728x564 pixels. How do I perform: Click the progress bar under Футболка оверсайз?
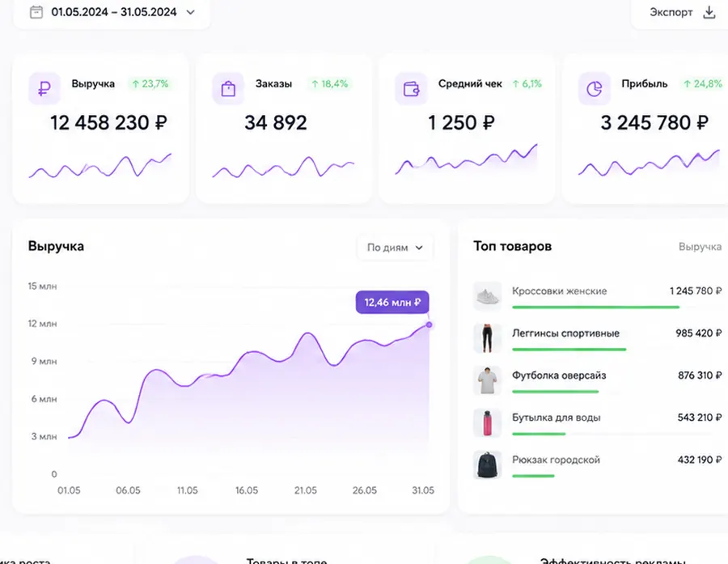[555, 392]
